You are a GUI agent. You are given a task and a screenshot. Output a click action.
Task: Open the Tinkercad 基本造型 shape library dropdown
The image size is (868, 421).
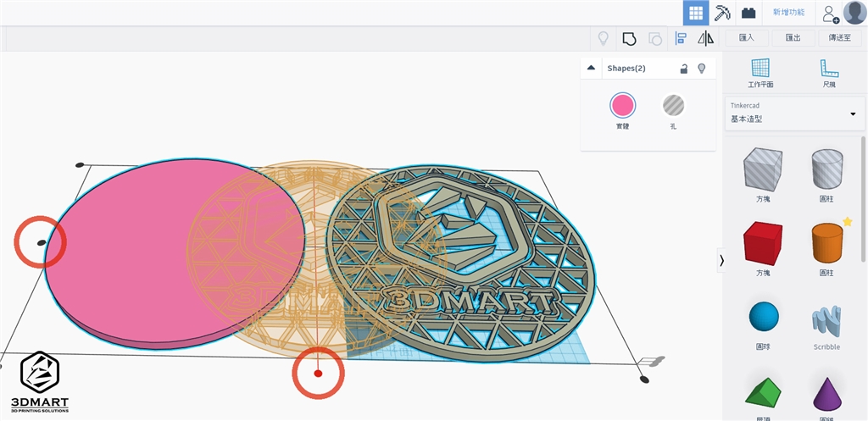[793, 114]
